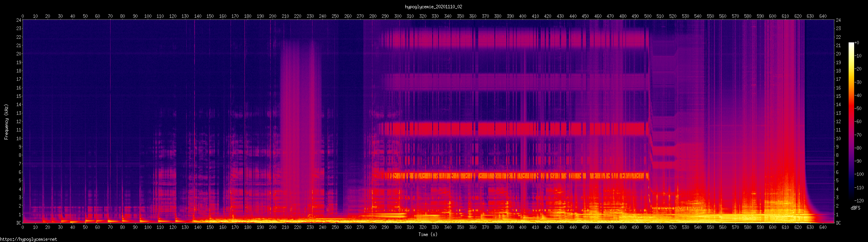The height and width of the screenshot is (242, 868).
Task: Open the https://hypoglycemie.net link
Action: pos(29,239)
